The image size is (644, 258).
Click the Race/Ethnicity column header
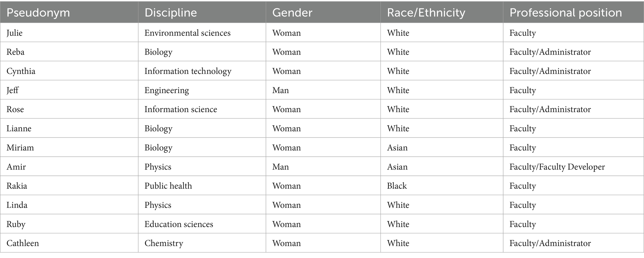442,12
